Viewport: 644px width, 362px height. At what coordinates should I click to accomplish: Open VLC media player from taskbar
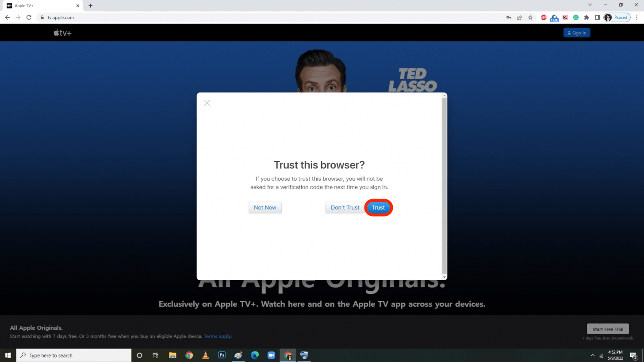click(205, 355)
